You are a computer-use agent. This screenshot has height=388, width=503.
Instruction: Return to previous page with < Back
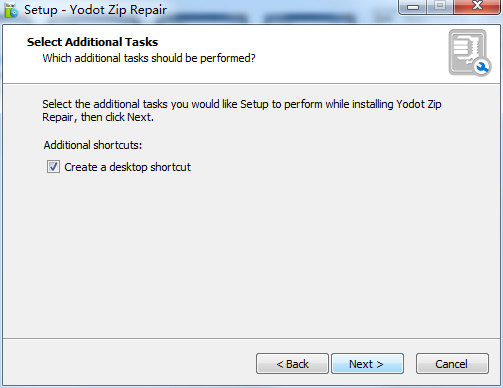pyautogui.click(x=292, y=364)
